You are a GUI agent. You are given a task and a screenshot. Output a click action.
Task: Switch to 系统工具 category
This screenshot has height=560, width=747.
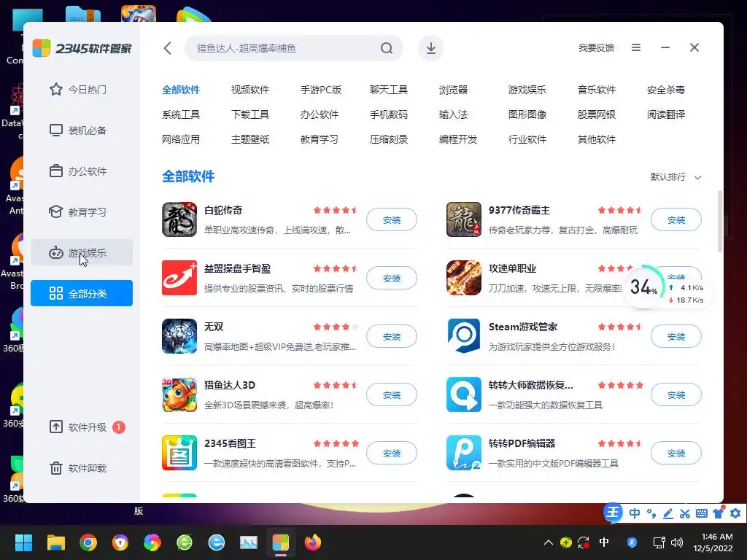click(181, 114)
